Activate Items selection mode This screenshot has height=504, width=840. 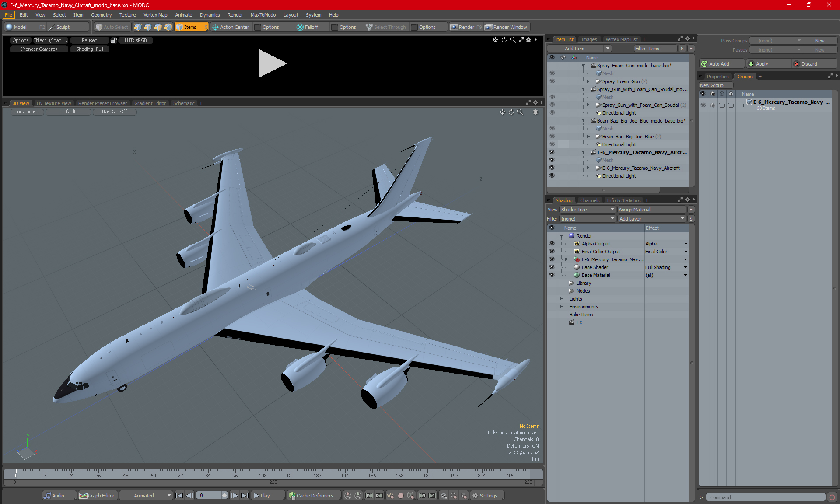click(x=191, y=27)
